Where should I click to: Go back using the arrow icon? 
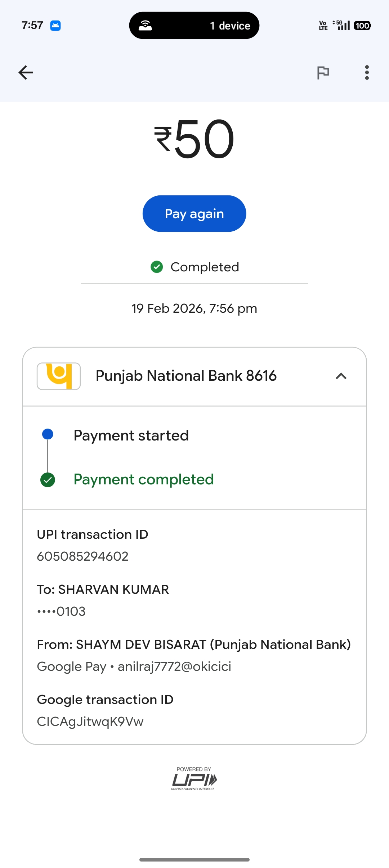pos(26,72)
